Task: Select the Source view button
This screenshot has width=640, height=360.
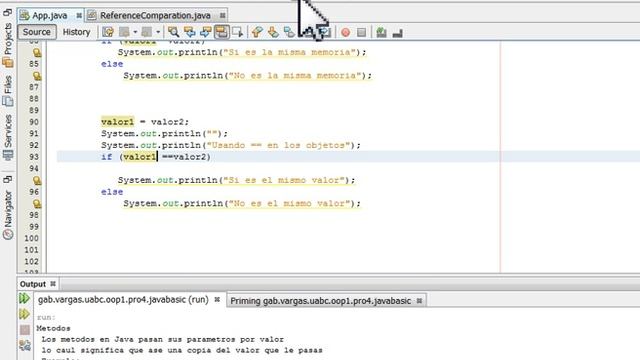Action: coord(37,32)
